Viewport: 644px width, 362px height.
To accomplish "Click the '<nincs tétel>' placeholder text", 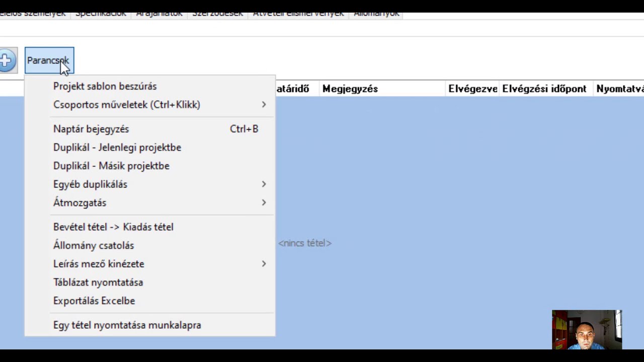I will pos(305,243).
